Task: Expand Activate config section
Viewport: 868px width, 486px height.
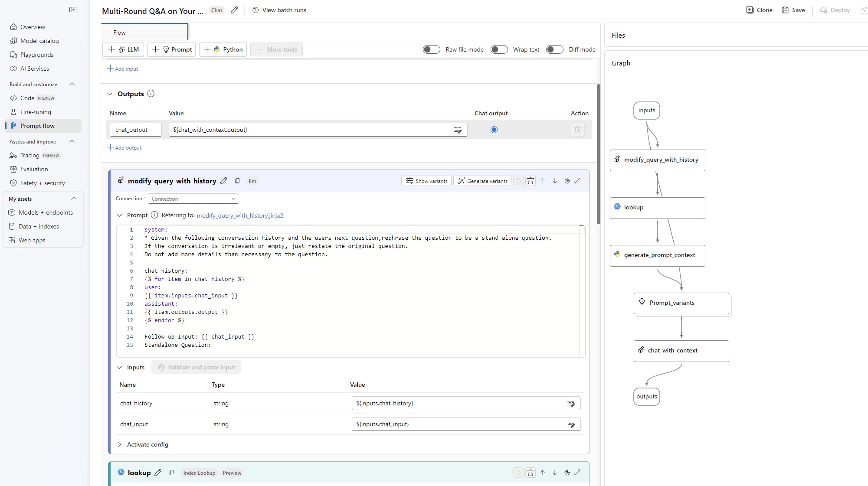Action: 119,444
